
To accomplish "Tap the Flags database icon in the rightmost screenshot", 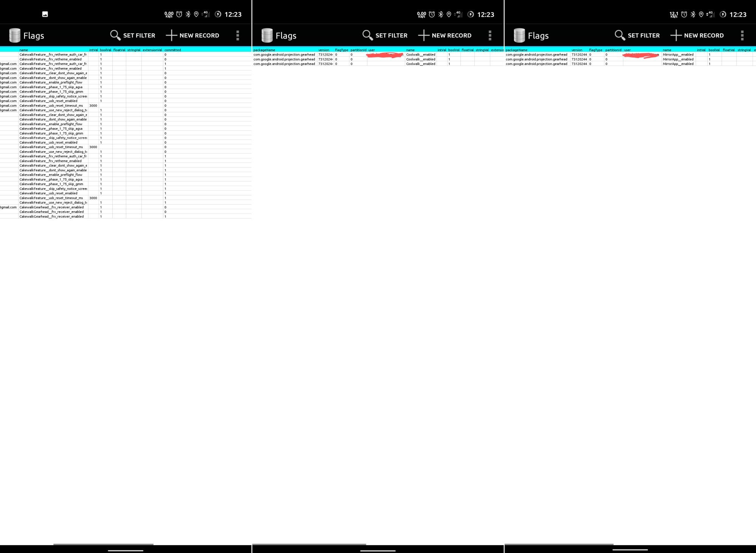I will point(519,36).
